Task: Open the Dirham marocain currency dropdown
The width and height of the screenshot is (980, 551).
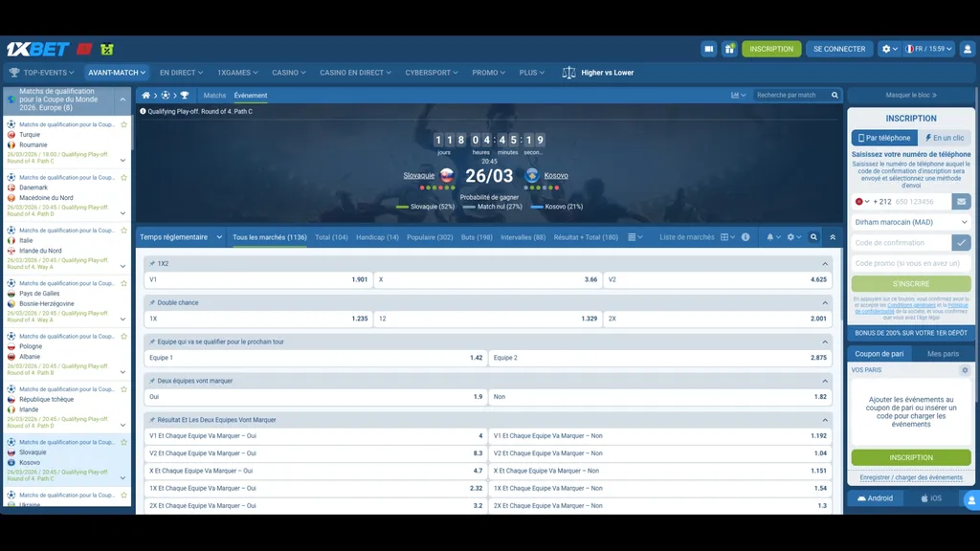Action: pos(910,222)
